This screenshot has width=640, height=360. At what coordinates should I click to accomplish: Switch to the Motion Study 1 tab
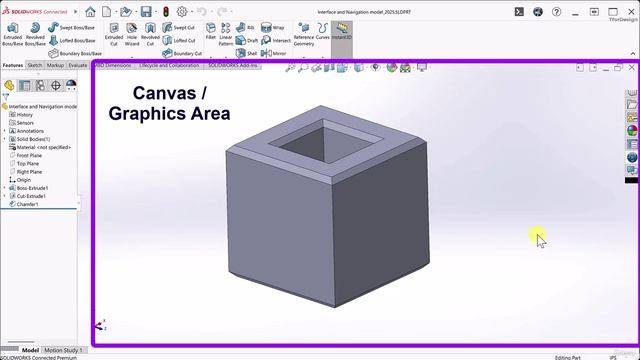63,350
